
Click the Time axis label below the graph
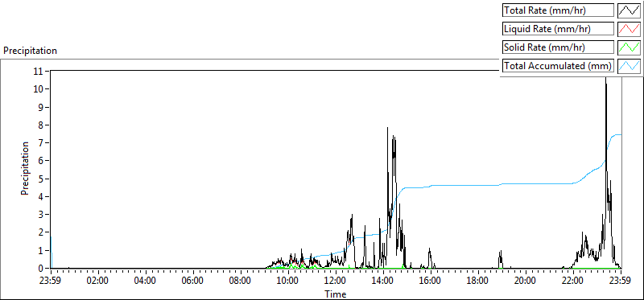pos(336,294)
